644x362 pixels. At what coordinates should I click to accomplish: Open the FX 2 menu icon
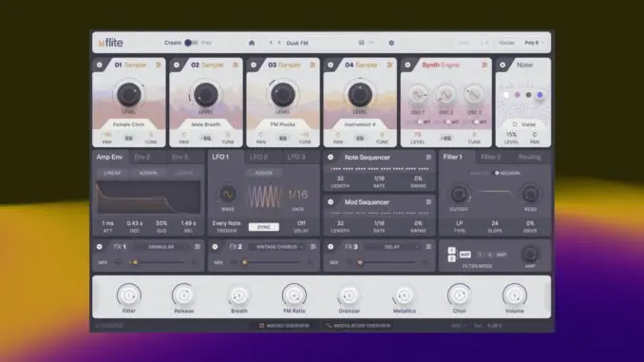[313, 247]
